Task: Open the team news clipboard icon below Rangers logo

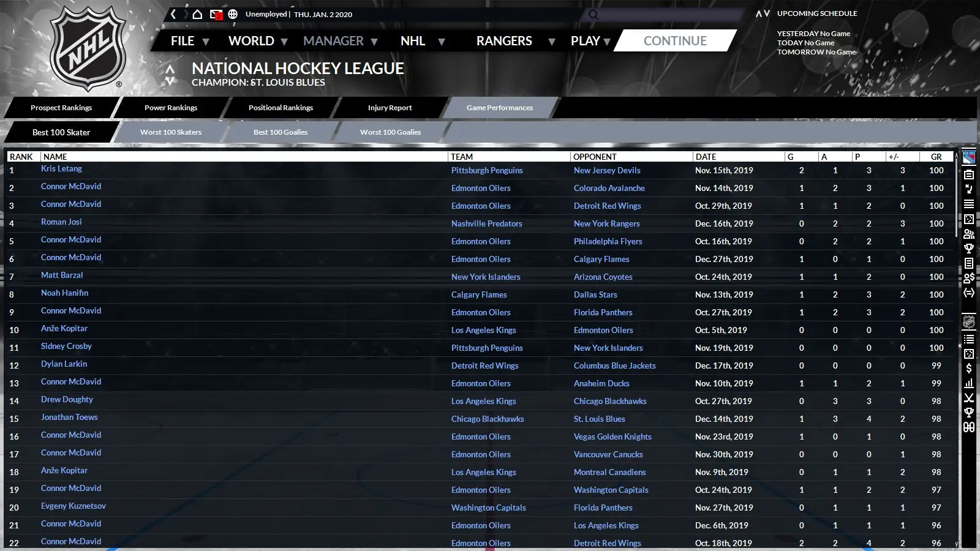Action: [x=969, y=175]
